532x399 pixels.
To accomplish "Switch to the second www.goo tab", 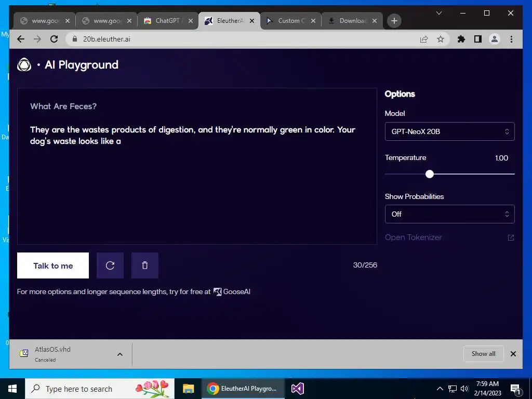I will point(106,21).
